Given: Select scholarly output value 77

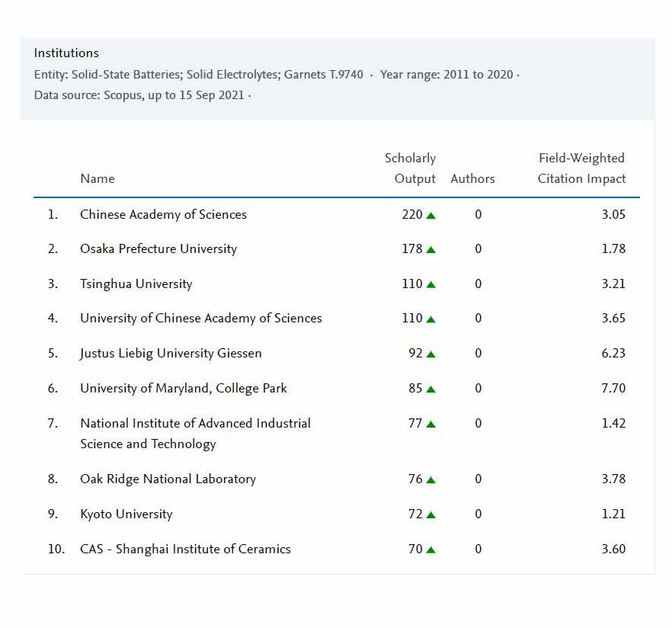Looking at the screenshot, I should click(x=416, y=424).
